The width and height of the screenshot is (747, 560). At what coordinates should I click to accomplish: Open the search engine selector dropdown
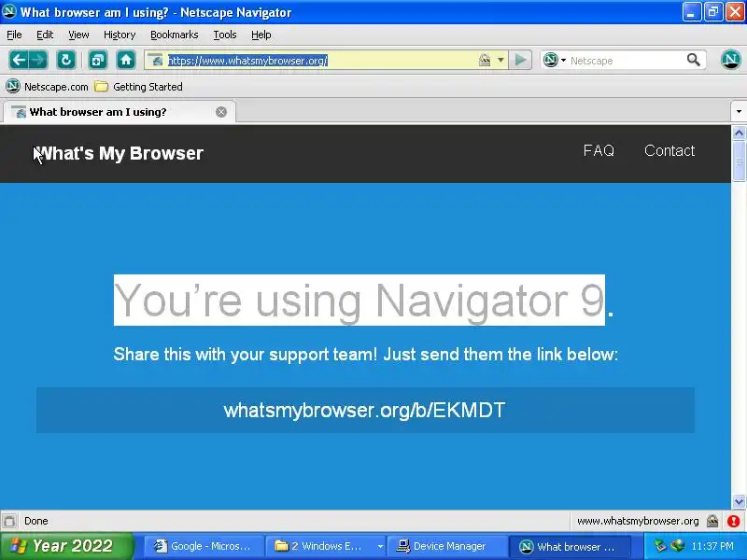[555, 60]
